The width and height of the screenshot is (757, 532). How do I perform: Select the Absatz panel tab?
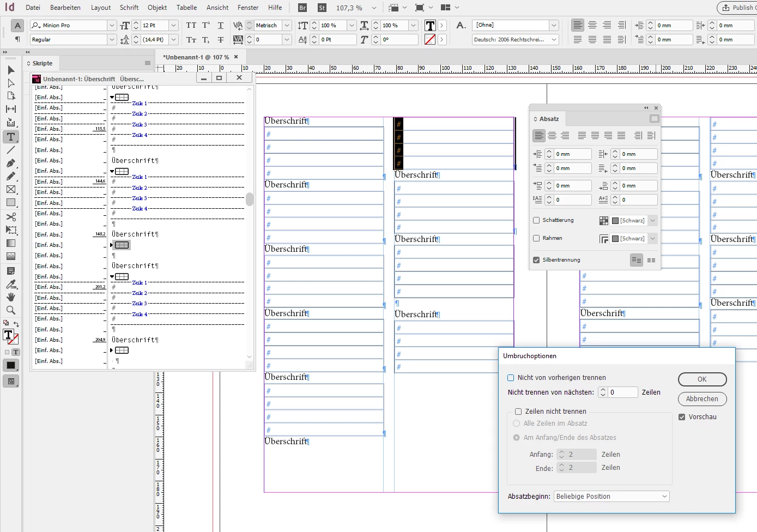pos(547,119)
